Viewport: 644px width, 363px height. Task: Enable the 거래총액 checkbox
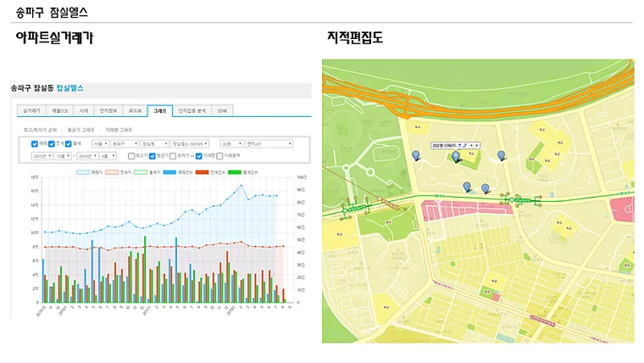click(x=219, y=156)
